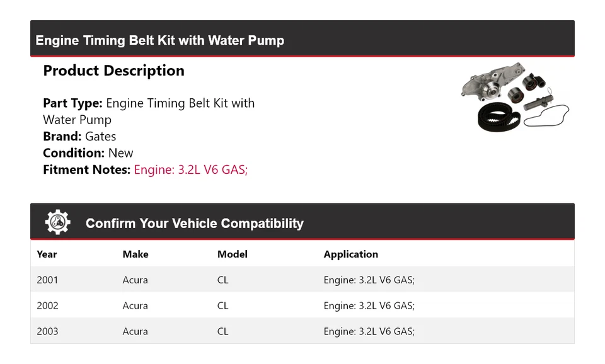
Task: Click the 2003 year cell
Action: (47, 331)
